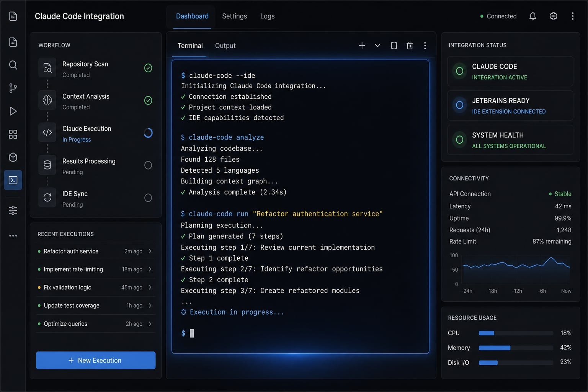Expand the Refactor auth service execution

click(150, 251)
